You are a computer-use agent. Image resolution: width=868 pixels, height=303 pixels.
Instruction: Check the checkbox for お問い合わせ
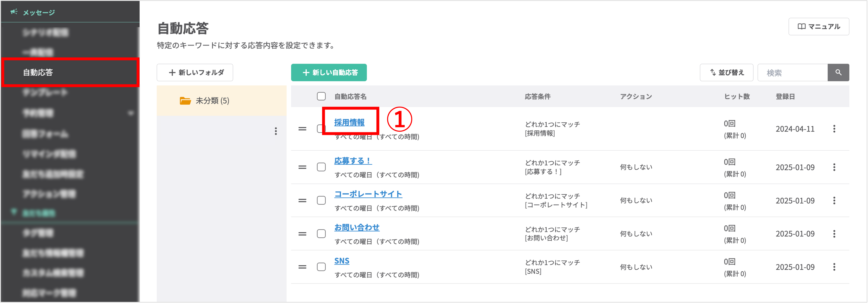321,233
